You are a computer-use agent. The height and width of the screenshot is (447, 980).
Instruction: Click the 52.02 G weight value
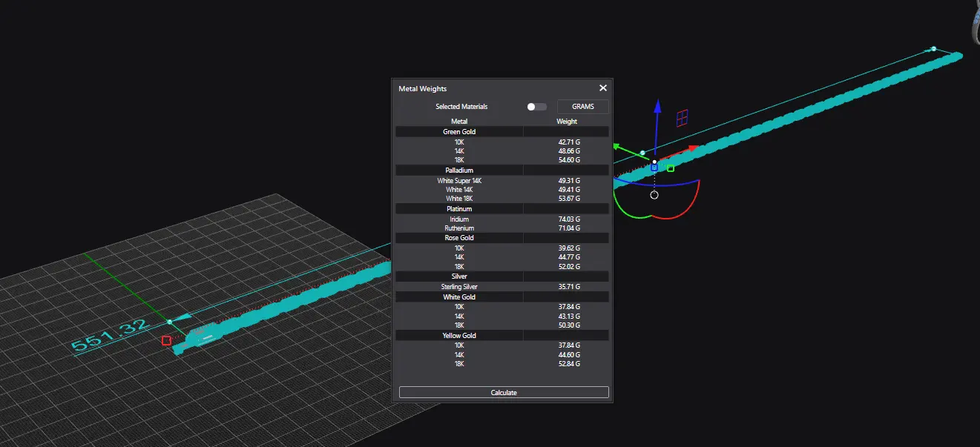pos(570,266)
